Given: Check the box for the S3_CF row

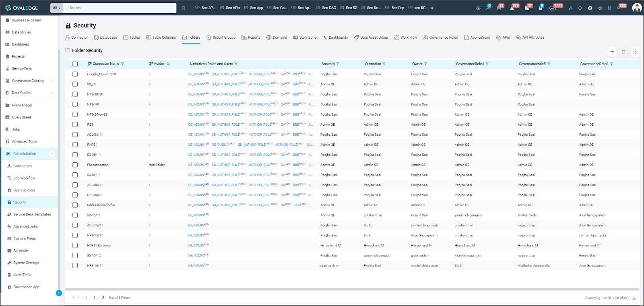Looking at the screenshot, I should pyautogui.click(x=75, y=84).
